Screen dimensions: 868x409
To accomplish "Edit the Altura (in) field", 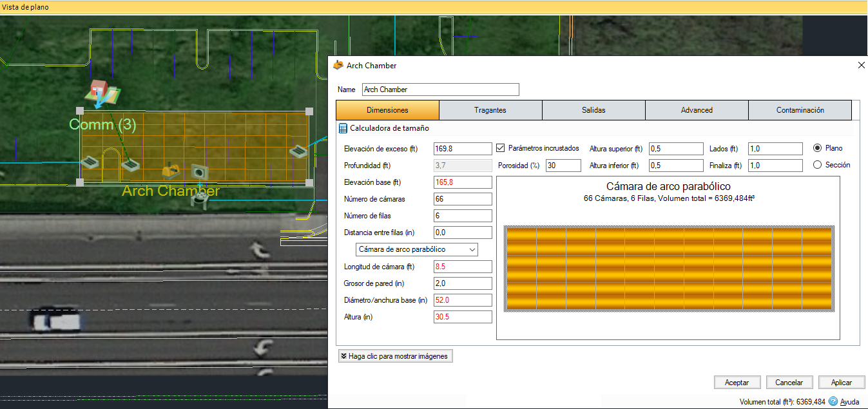I will click(x=463, y=317).
